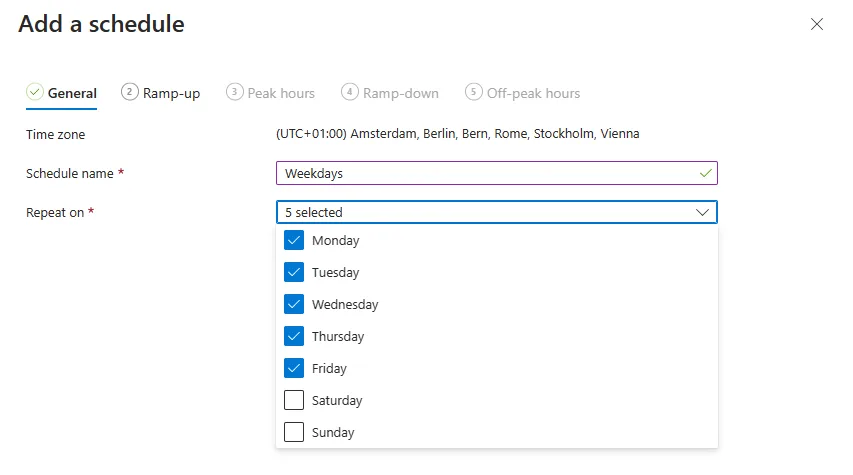Viewport: 853px width, 475px height.
Task: Close the Add a schedule panel
Action: click(x=817, y=25)
